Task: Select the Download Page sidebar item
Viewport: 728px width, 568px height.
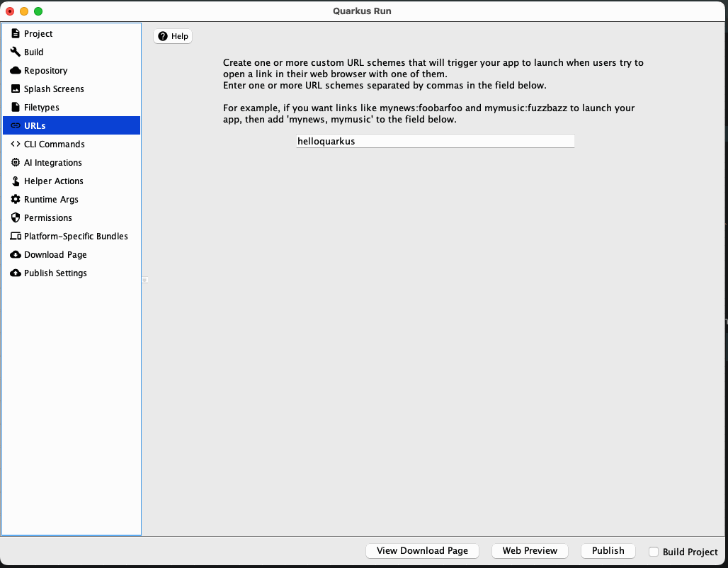Action: click(55, 254)
